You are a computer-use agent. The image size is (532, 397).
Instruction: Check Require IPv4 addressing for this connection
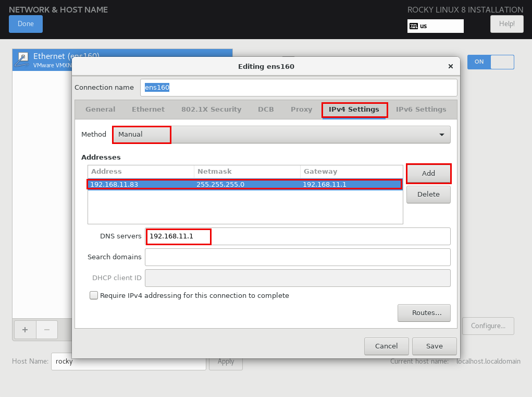(x=94, y=295)
